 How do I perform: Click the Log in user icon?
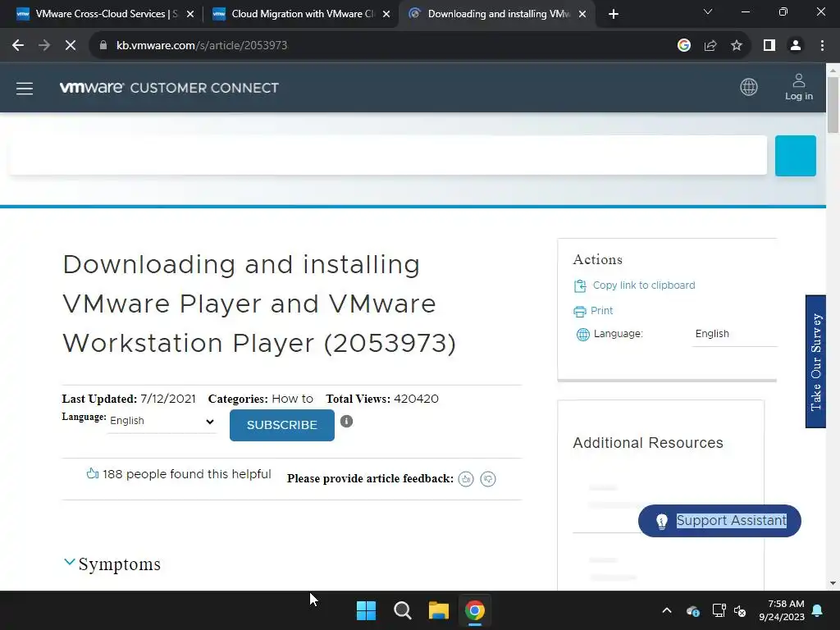799,87
